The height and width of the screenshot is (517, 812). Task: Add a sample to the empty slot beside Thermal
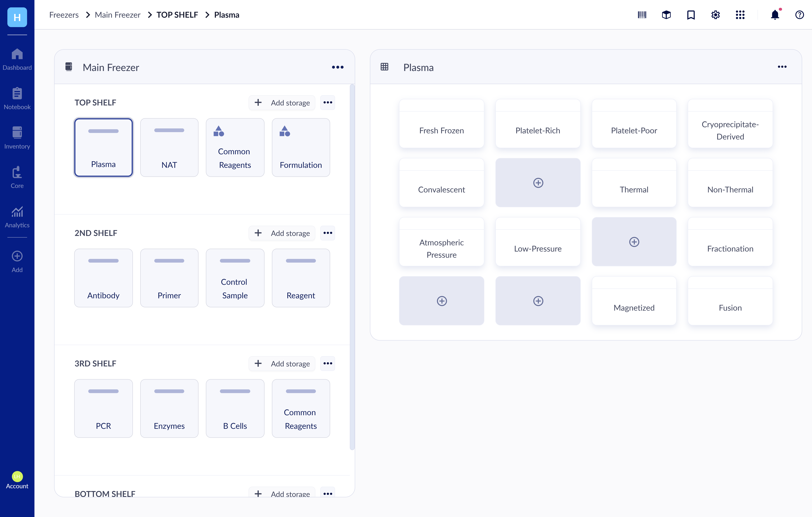(538, 183)
